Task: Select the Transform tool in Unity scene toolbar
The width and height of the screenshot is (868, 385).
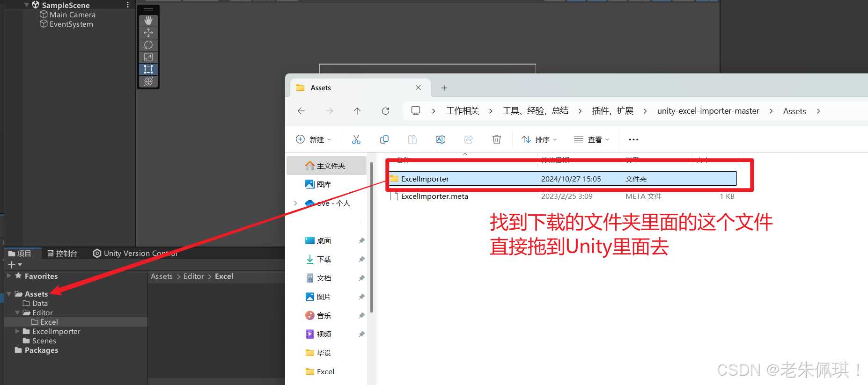Action: pos(148,81)
